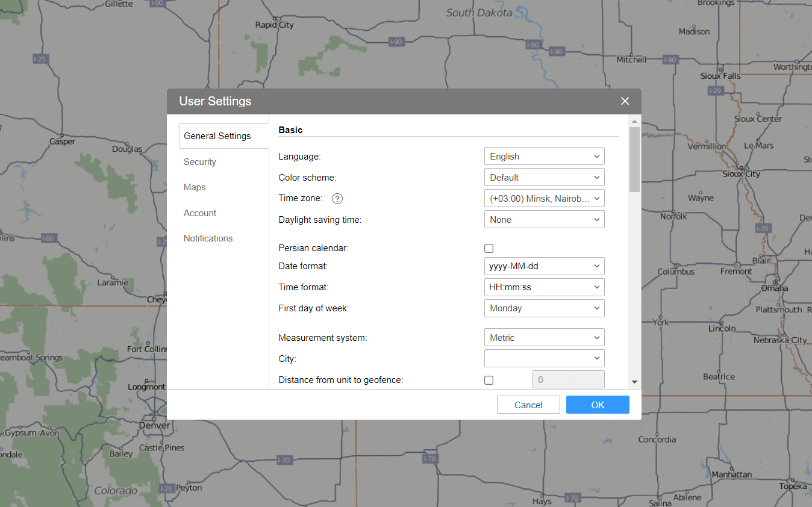Open the Measurement system dropdown
The image size is (812, 507).
pos(544,338)
